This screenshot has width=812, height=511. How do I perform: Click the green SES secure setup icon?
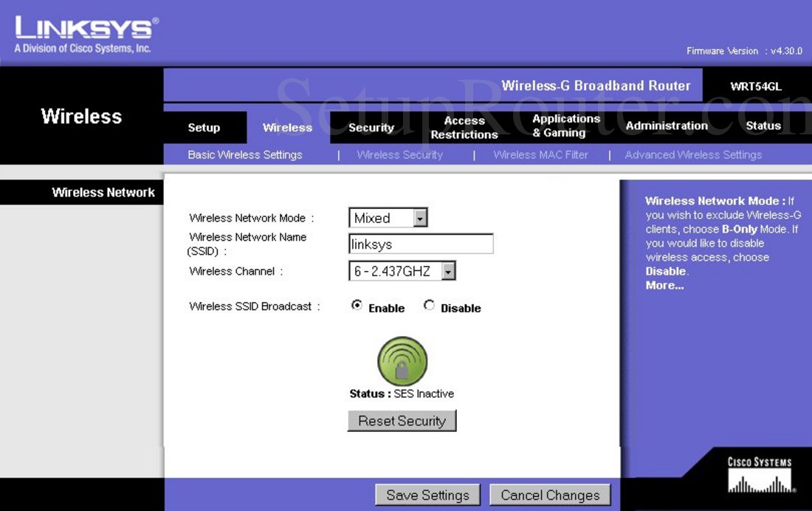tap(402, 361)
